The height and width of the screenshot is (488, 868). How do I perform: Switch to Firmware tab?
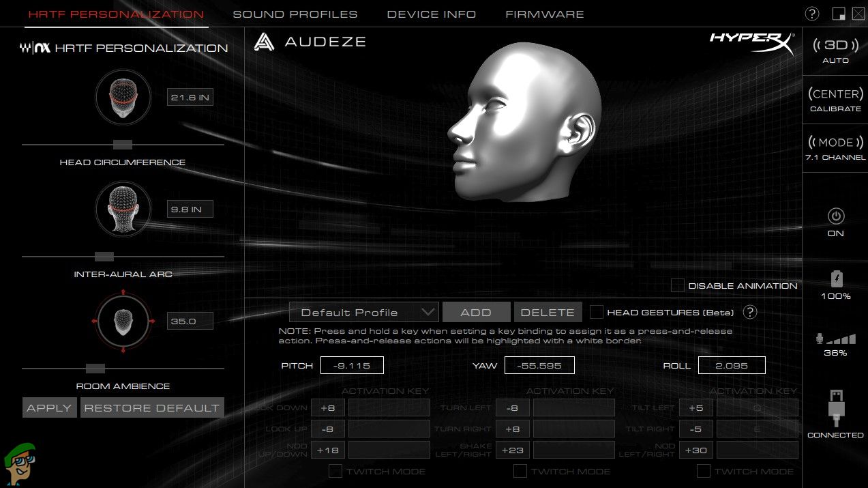pos(545,14)
